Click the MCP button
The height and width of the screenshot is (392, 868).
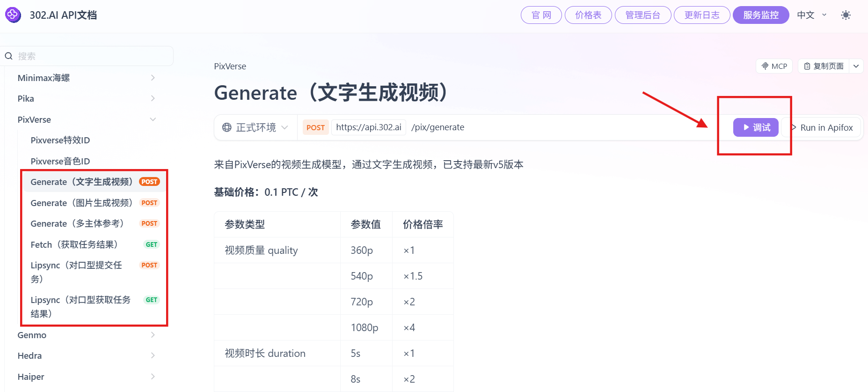774,66
